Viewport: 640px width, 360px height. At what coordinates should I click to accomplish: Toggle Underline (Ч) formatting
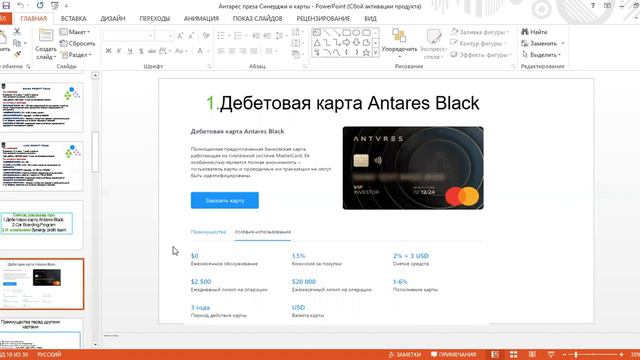pos(130,51)
